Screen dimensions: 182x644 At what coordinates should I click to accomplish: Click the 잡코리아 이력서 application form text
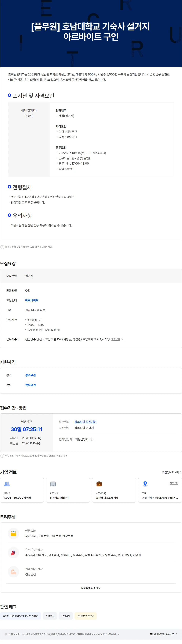point(84,428)
